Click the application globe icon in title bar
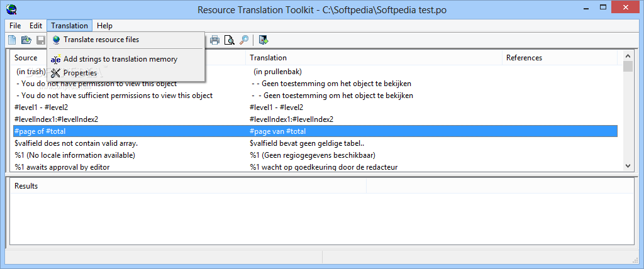Viewport: 644px width, 269px height. (11, 9)
